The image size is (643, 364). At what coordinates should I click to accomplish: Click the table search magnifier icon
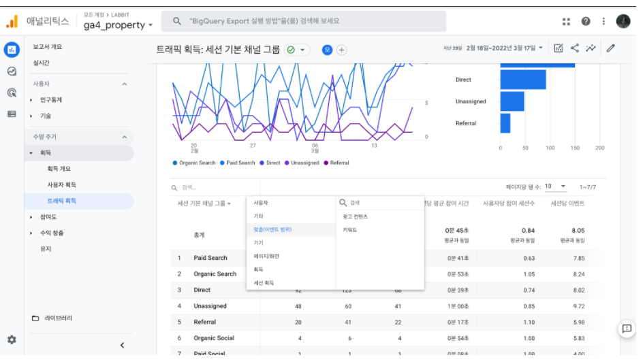click(174, 188)
